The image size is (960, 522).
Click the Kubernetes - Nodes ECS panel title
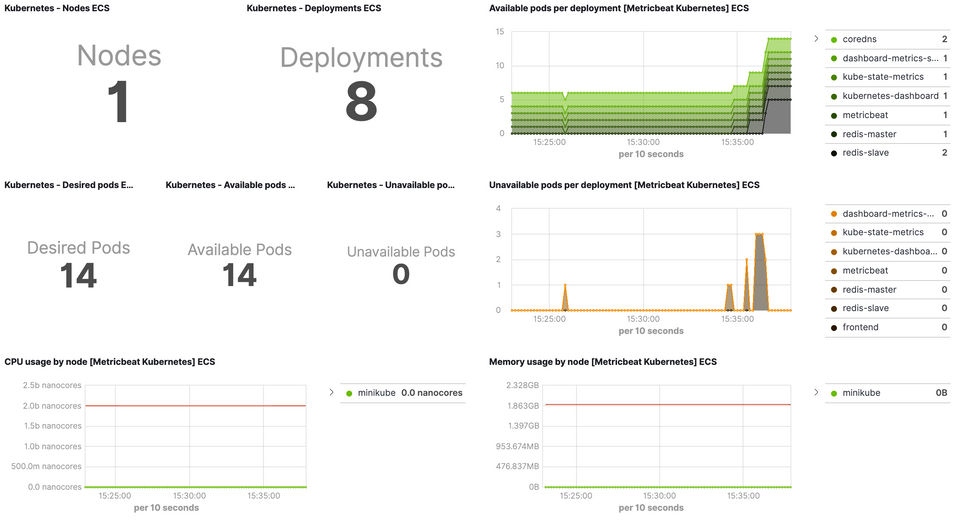click(57, 8)
